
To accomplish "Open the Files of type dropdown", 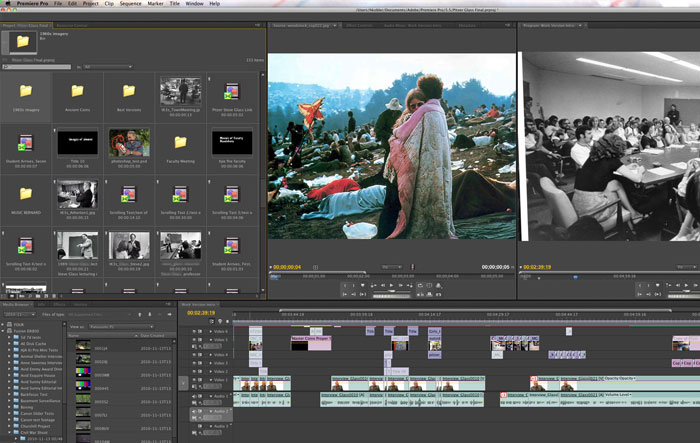I will point(99,315).
